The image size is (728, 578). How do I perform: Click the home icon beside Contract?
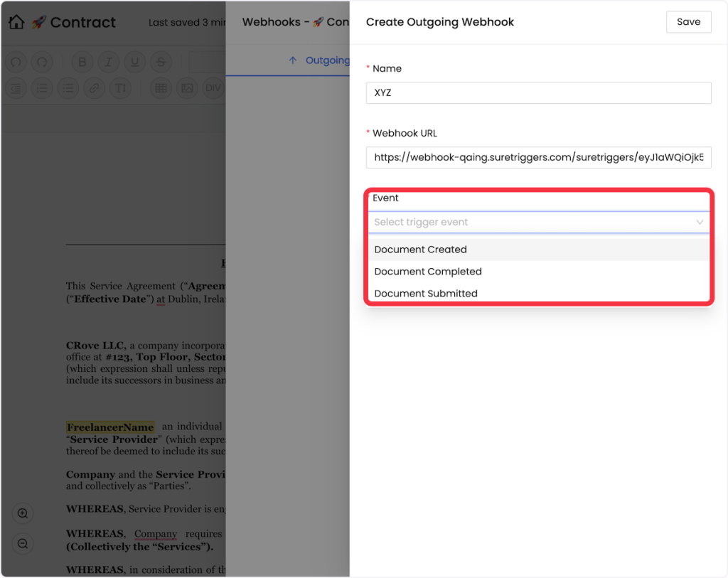[16, 22]
